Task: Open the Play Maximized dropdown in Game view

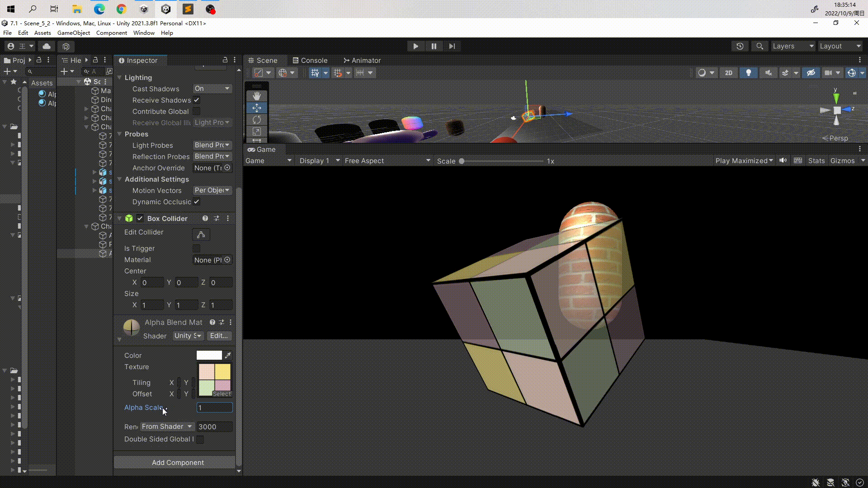Action: tap(744, 160)
